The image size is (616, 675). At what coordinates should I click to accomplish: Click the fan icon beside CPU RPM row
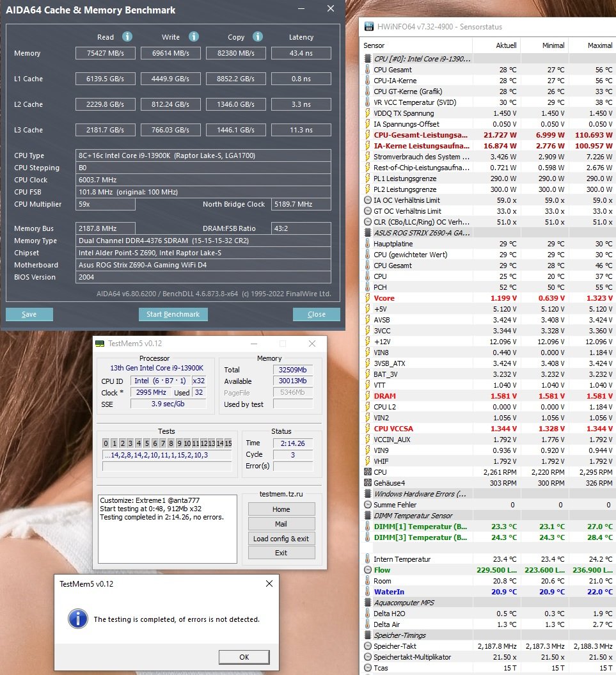[368, 472]
